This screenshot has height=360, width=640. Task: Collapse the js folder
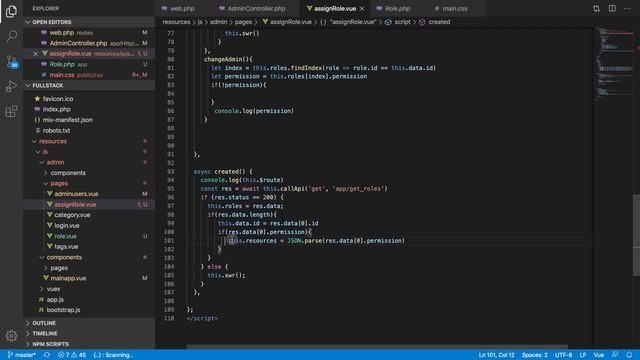coord(45,151)
